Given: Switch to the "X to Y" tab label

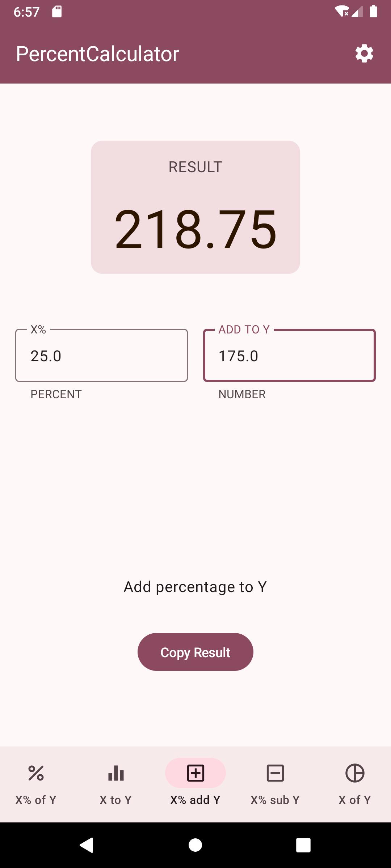Looking at the screenshot, I should (x=116, y=800).
